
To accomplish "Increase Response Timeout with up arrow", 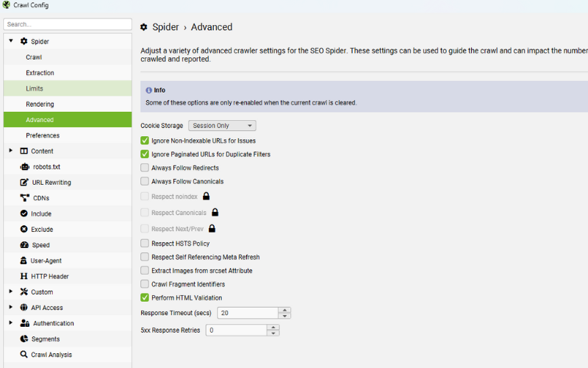I will click(284, 310).
